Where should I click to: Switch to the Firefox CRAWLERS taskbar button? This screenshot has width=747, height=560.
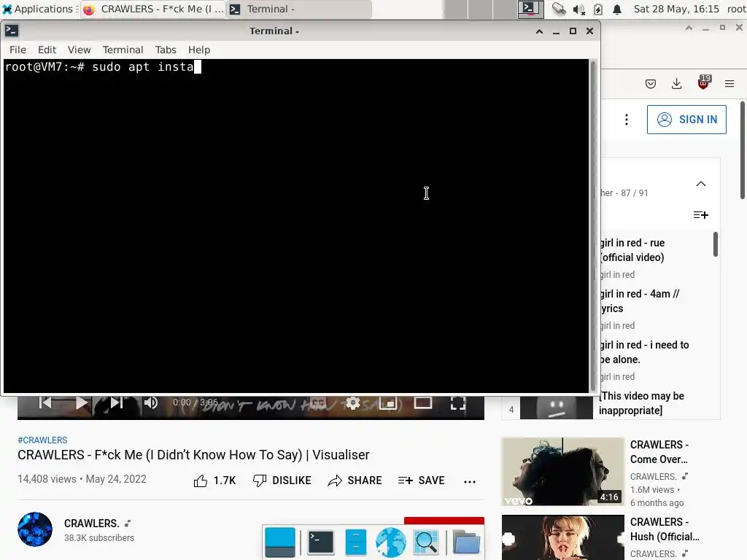click(153, 9)
